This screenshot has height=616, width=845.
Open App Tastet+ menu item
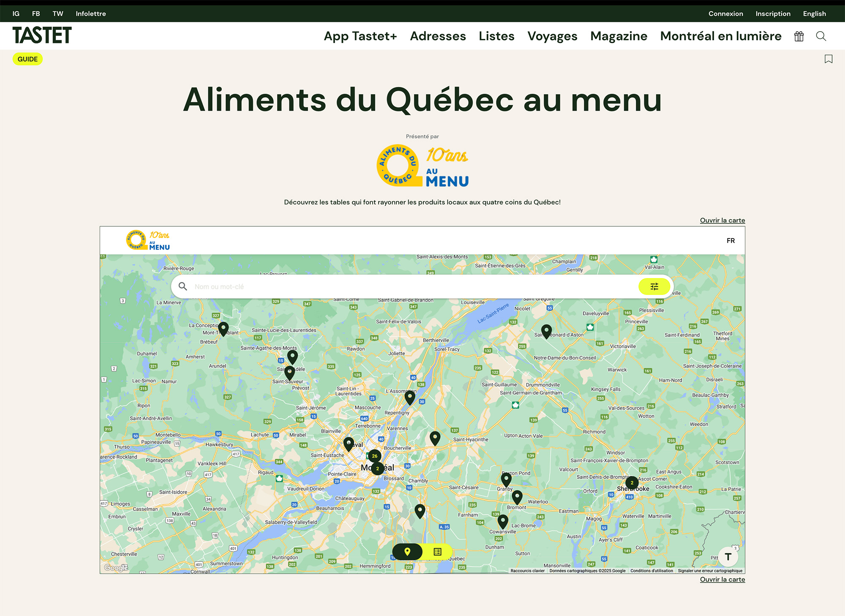click(360, 36)
